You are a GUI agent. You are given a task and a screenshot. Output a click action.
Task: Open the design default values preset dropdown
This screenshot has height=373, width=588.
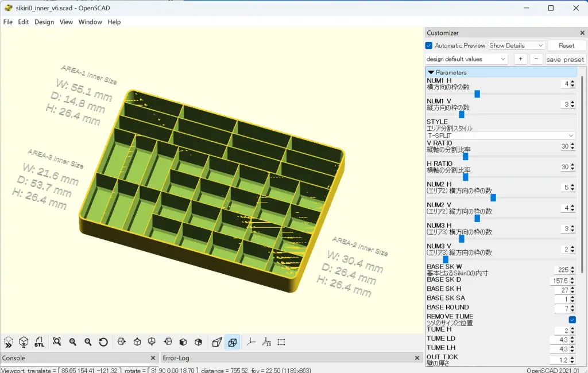[x=466, y=59]
